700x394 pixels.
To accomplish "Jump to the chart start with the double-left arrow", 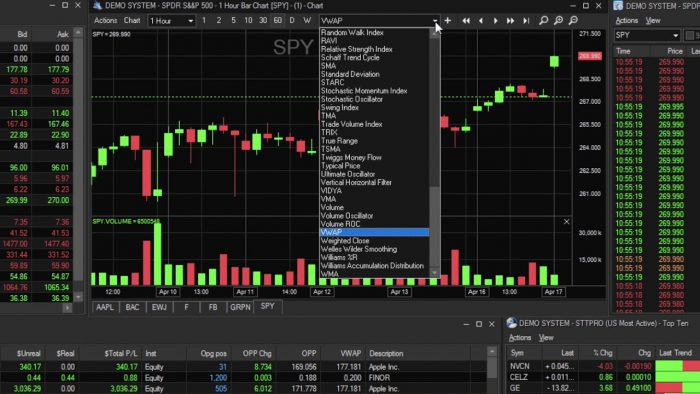I will pyautogui.click(x=466, y=21).
